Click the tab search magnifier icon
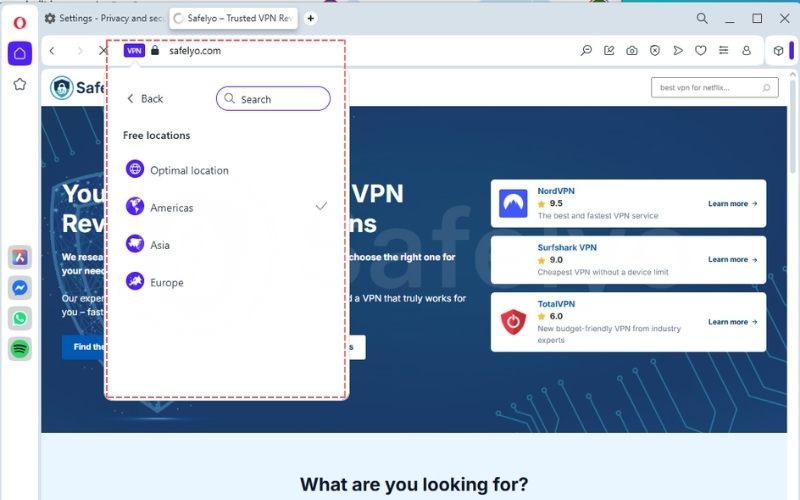 point(702,18)
